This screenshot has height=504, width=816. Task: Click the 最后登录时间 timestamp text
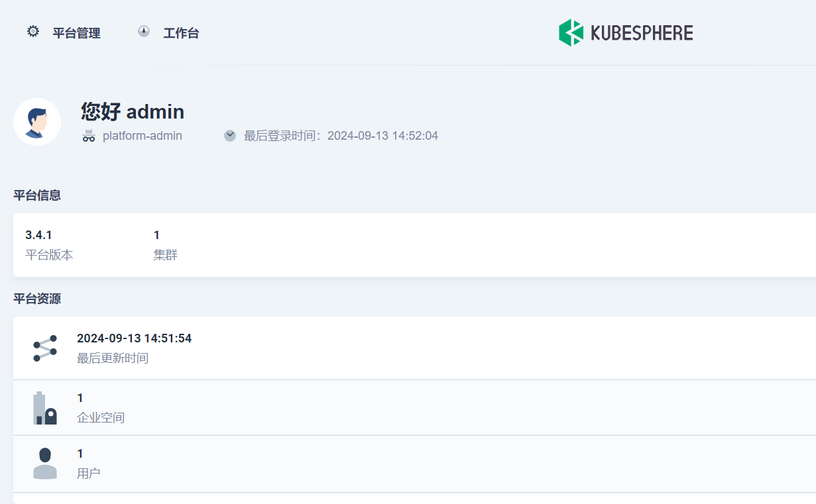pos(341,136)
